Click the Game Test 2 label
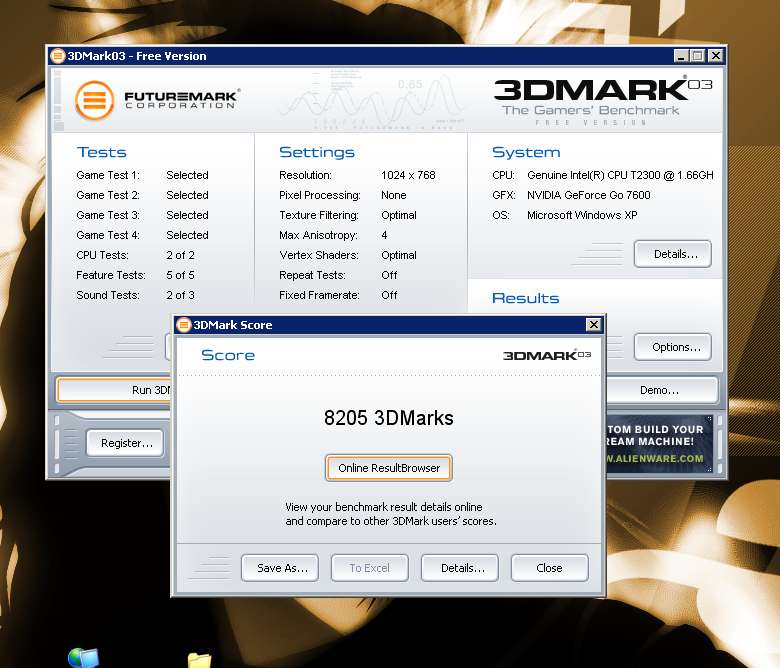This screenshot has width=780, height=668. (108, 195)
